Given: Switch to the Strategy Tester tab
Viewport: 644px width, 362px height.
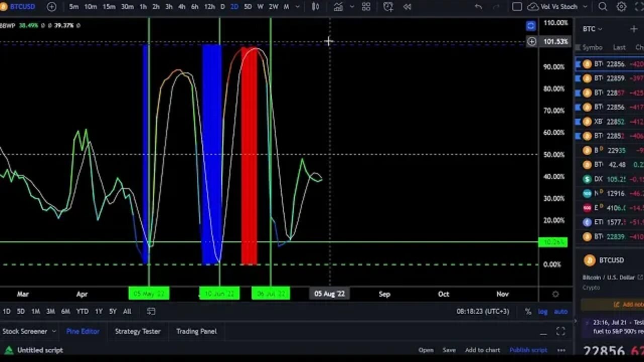Looking at the screenshot, I should 137,331.
